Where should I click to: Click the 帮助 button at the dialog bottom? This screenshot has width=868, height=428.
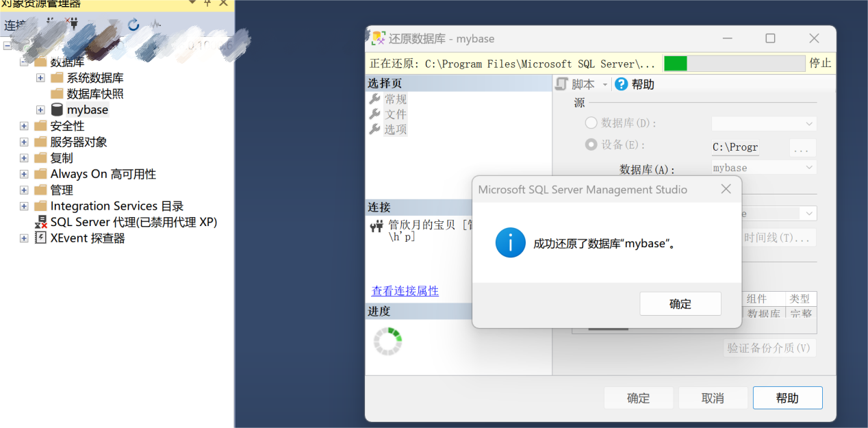coord(787,398)
